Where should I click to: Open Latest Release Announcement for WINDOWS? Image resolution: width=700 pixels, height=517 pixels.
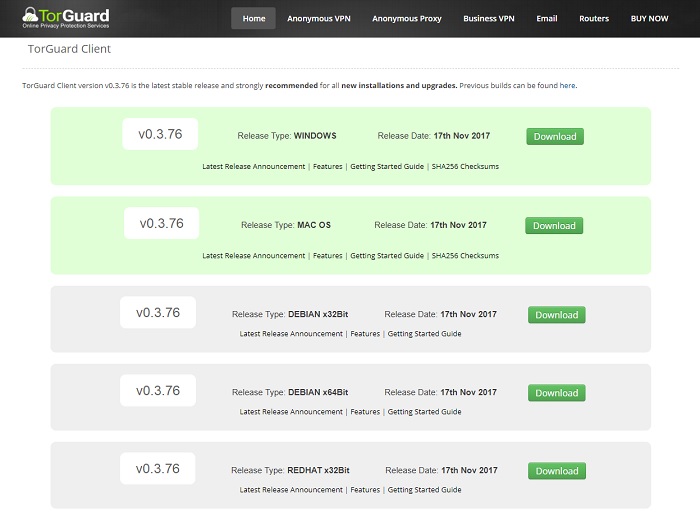point(254,167)
